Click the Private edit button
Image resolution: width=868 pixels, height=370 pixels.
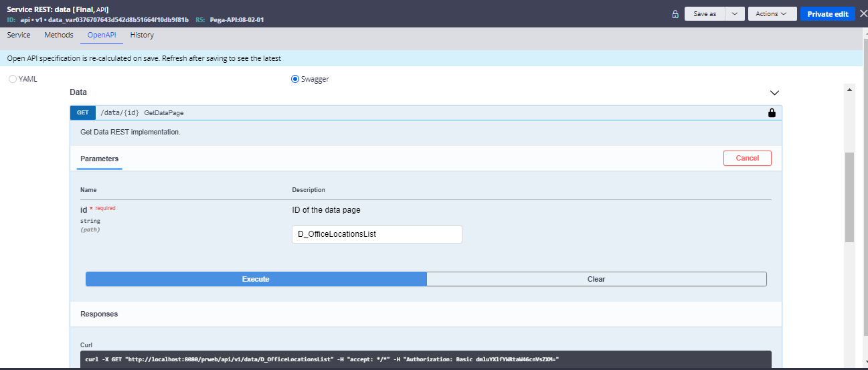[827, 14]
